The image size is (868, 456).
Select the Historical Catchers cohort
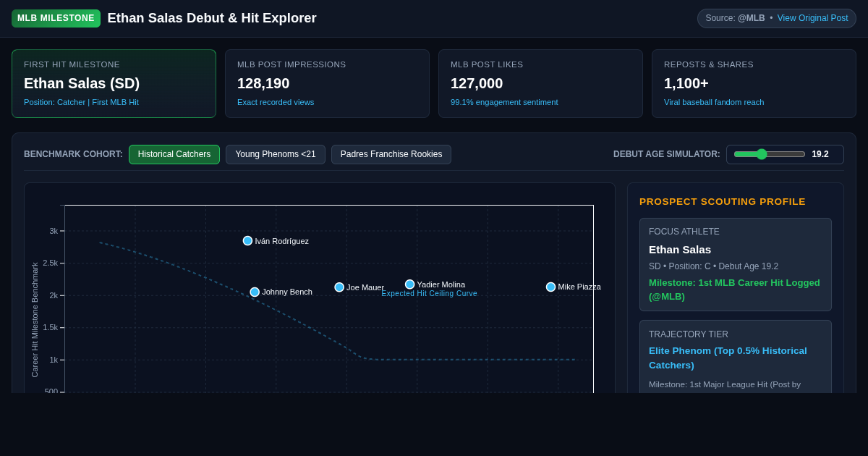tap(174, 154)
